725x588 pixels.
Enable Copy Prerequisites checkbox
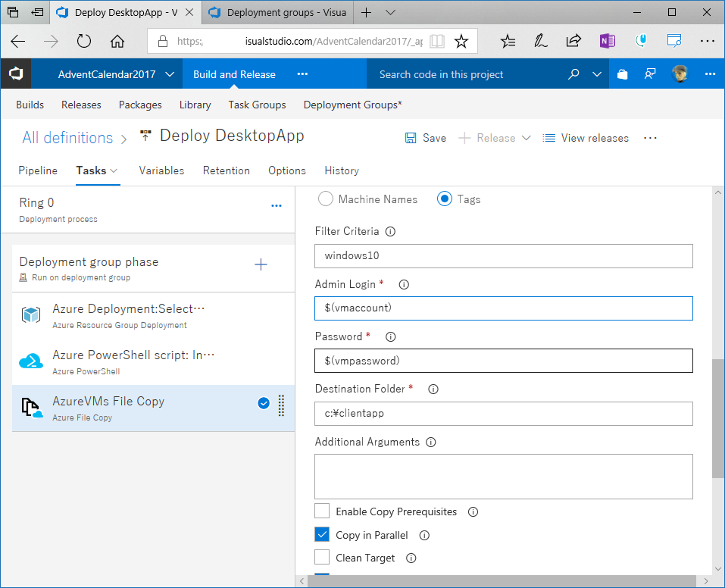(x=322, y=511)
